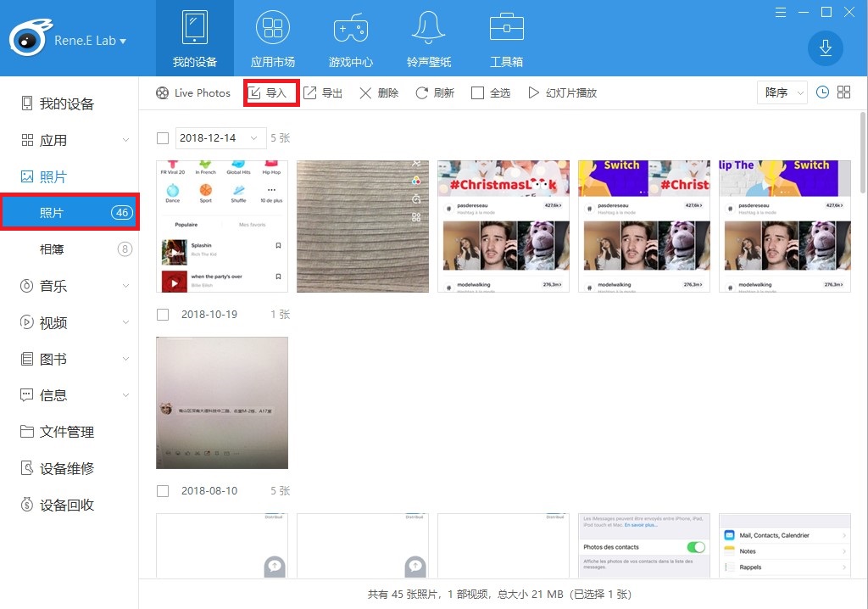This screenshot has height=609, width=868.
Task: Open the 游戏中心 game center tab
Action: coord(351,38)
